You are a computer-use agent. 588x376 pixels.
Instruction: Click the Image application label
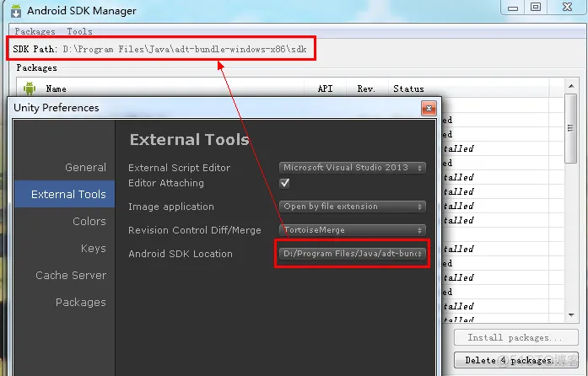tap(171, 207)
